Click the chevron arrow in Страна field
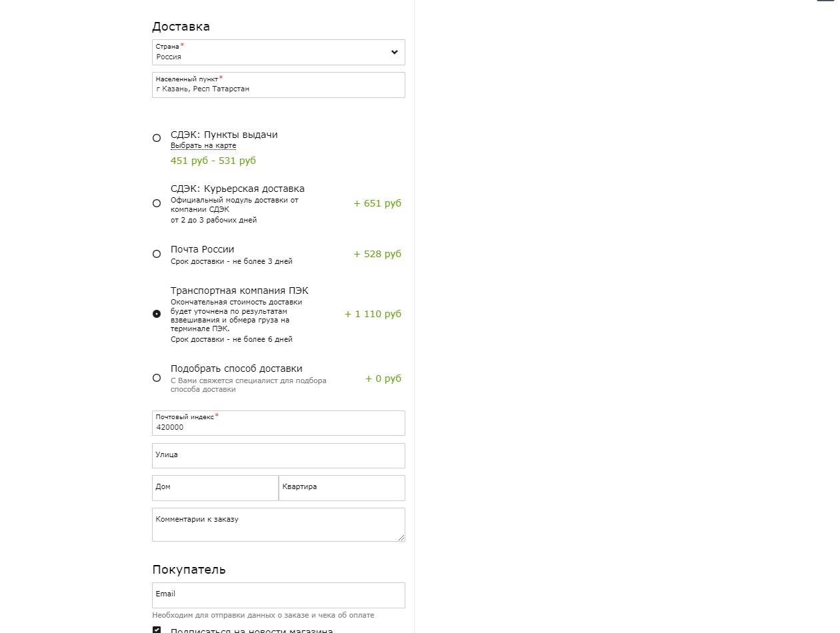This screenshot has height=633, width=840. pos(394,53)
